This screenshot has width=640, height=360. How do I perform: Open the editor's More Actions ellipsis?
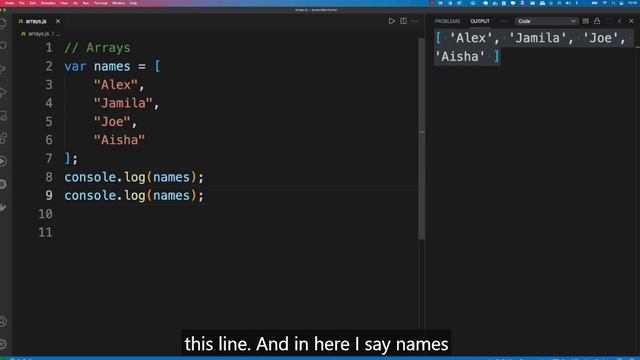[415, 21]
